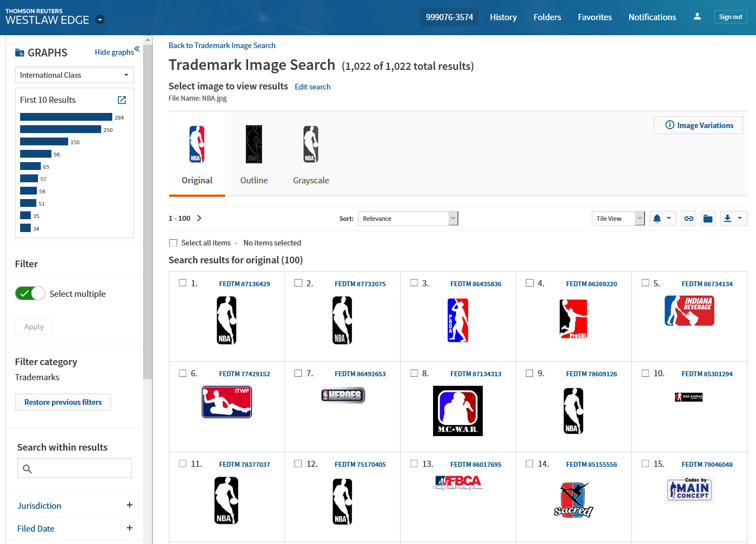Image resolution: width=756 pixels, height=544 pixels.
Task: Click the Edit search link
Action: (x=312, y=87)
